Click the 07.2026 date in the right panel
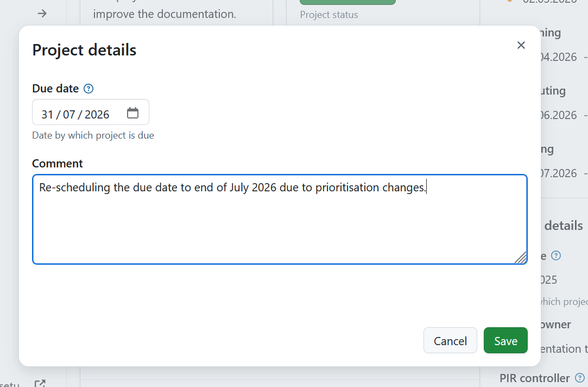Viewport: 588px width, 387px height. pyautogui.click(x=560, y=173)
